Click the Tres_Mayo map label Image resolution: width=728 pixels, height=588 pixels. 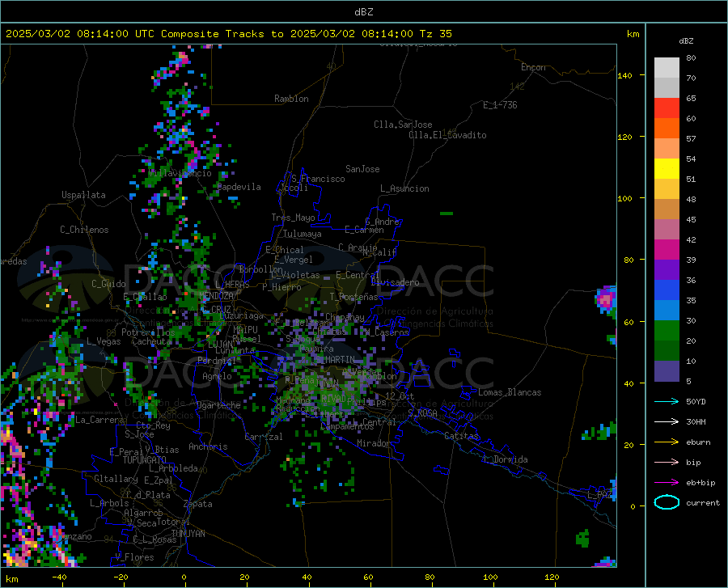(x=293, y=218)
